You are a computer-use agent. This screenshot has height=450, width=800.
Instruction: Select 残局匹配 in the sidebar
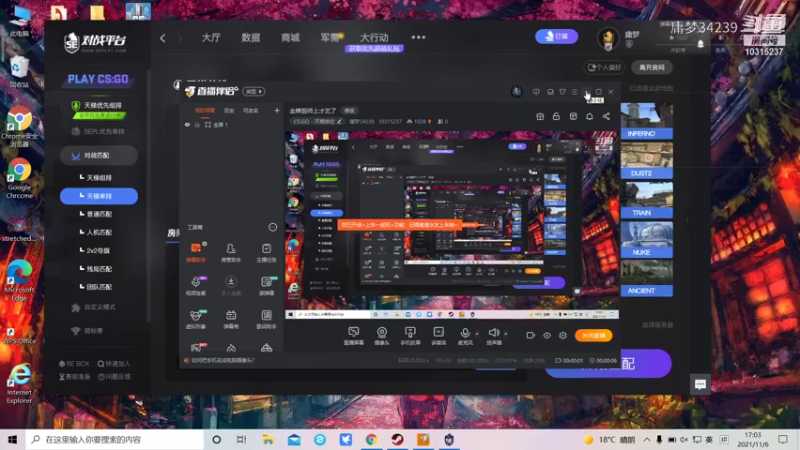[98, 269]
